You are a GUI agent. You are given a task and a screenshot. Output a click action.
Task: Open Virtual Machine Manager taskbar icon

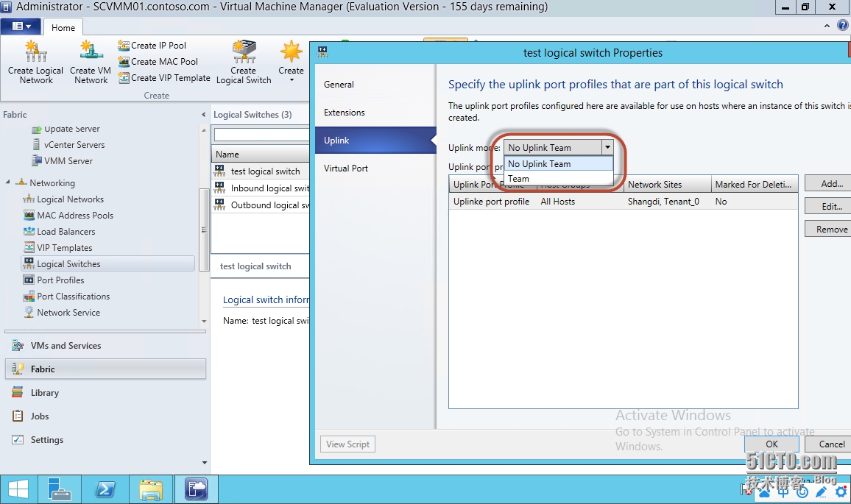(x=196, y=489)
